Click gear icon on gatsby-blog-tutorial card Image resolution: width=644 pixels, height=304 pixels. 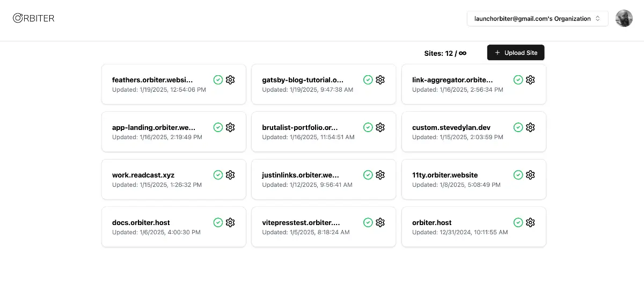click(x=380, y=80)
